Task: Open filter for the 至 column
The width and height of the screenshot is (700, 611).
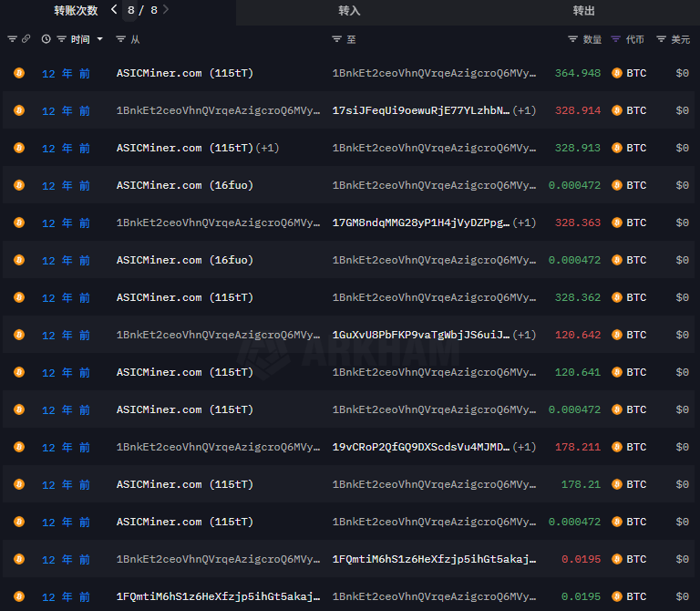Action: coord(336,39)
